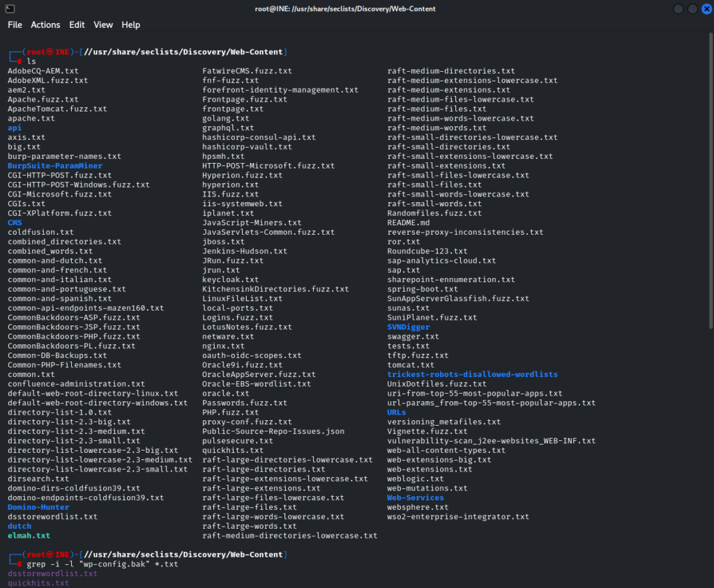714x588 pixels.
Task: Open the View menu
Action: [x=103, y=24]
